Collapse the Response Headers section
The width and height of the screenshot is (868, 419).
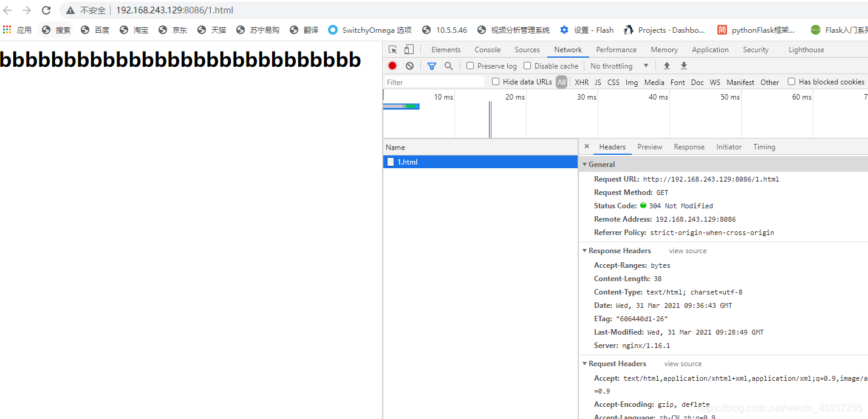(x=584, y=250)
